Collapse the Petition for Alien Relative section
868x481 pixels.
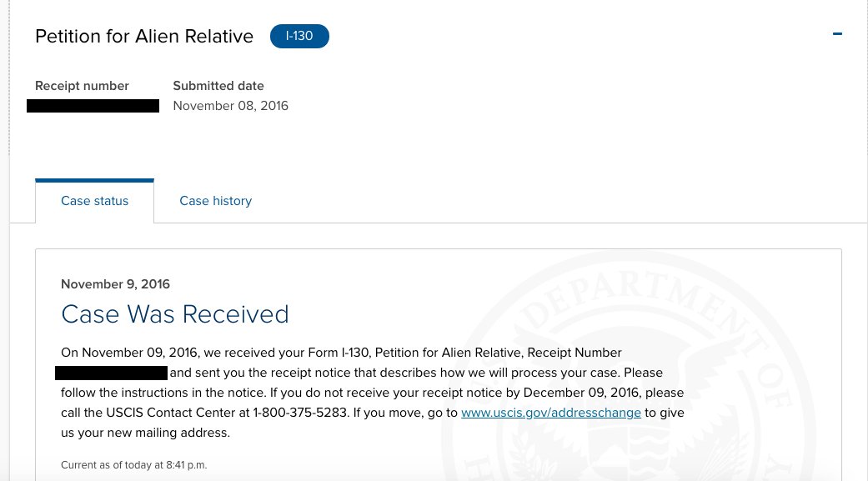[x=837, y=34]
